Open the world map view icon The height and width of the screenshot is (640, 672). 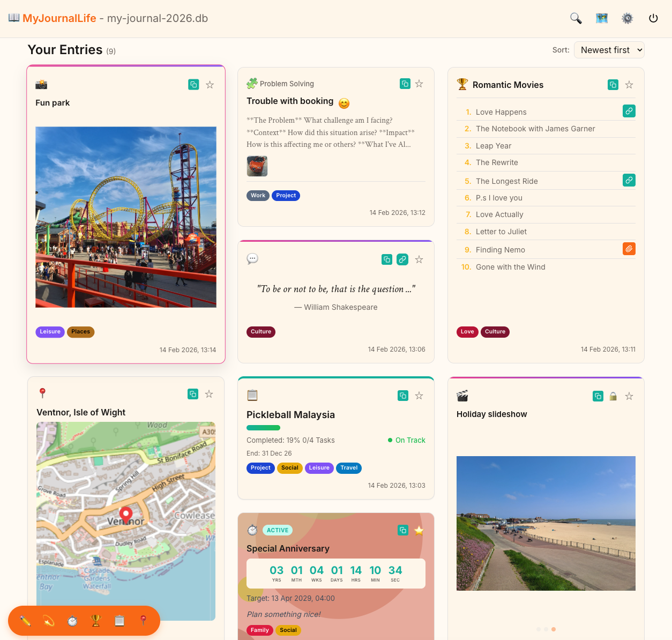601,18
